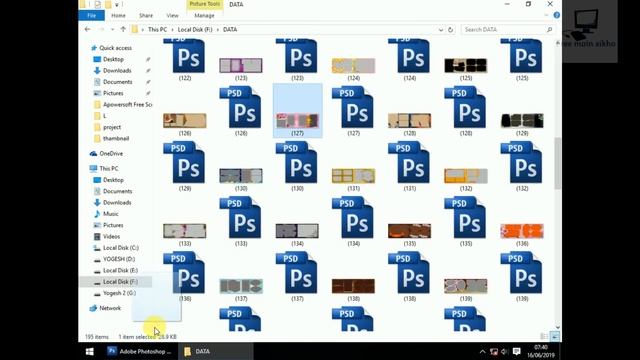Click the vertical scrollbar thumb in file list
This screenshot has width=640, height=360.
pyautogui.click(x=558, y=163)
